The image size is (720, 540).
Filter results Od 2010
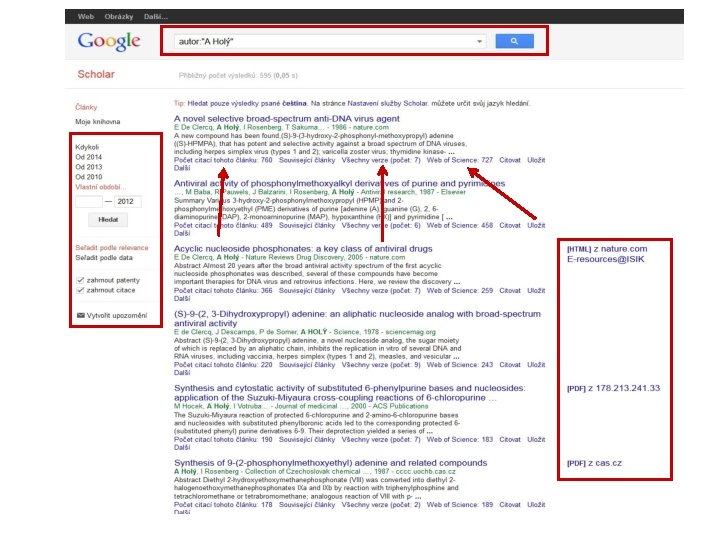pyautogui.click(x=89, y=177)
